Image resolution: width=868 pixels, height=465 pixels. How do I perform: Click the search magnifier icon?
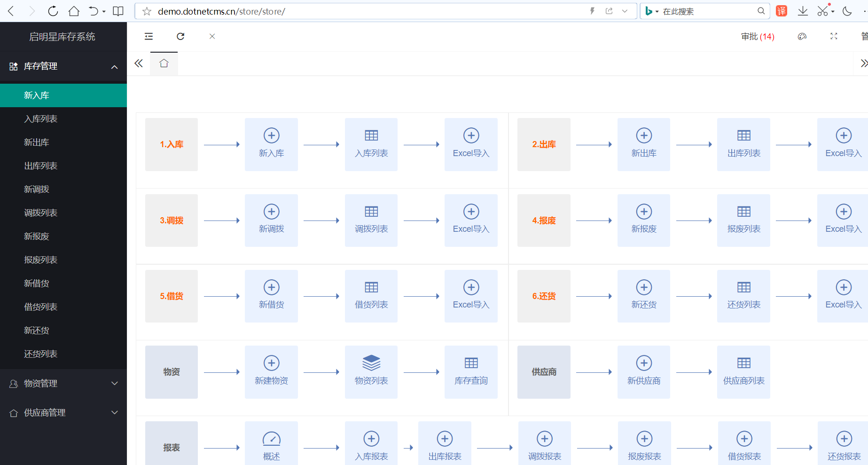pos(761,11)
